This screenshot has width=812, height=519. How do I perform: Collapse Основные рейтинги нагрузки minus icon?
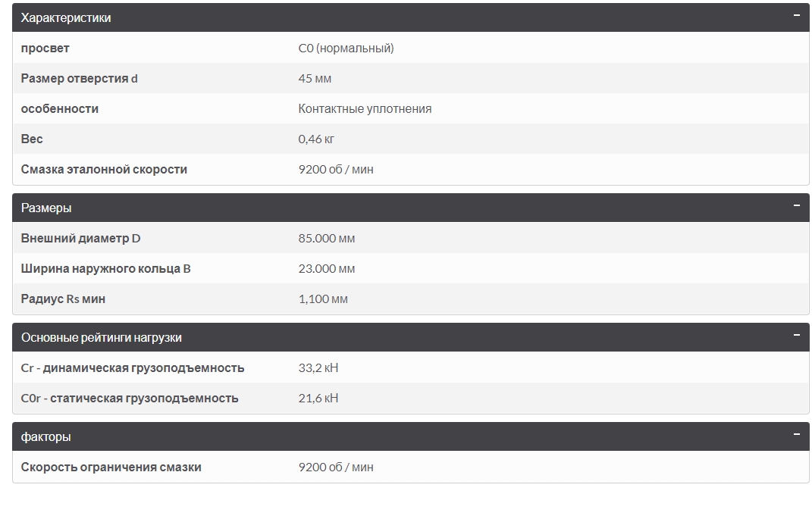pos(796,335)
